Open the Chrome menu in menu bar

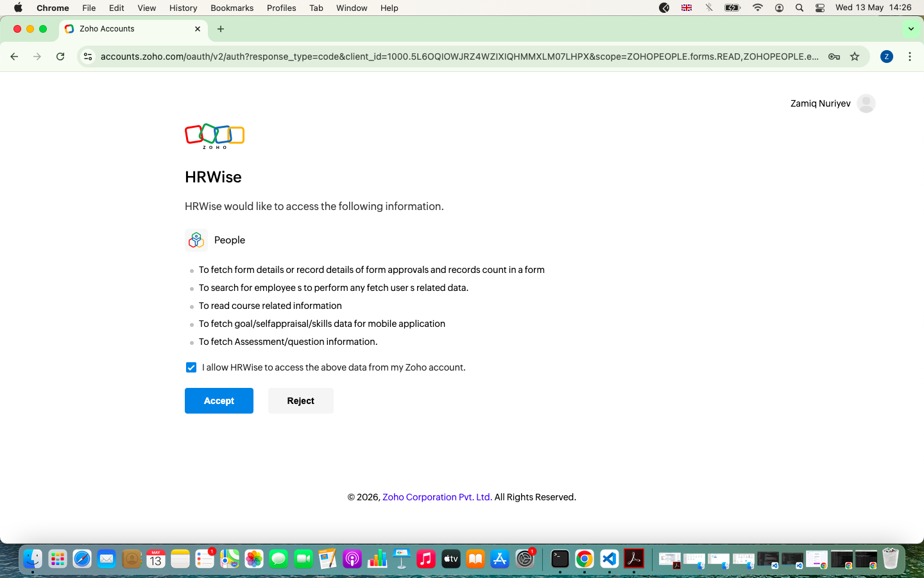(53, 8)
